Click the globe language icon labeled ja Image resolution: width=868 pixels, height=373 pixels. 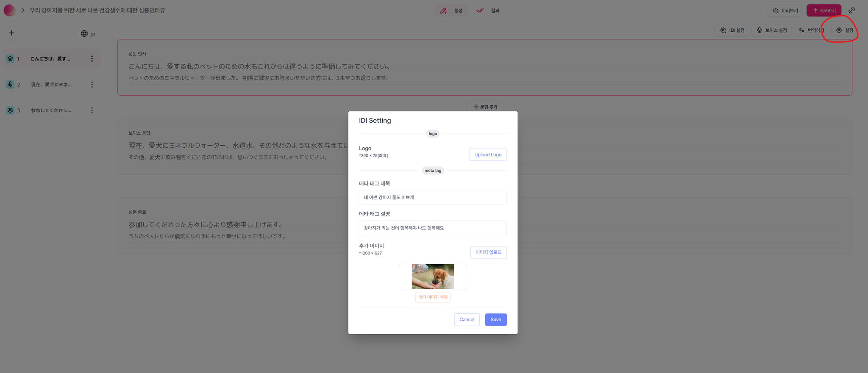pyautogui.click(x=88, y=33)
